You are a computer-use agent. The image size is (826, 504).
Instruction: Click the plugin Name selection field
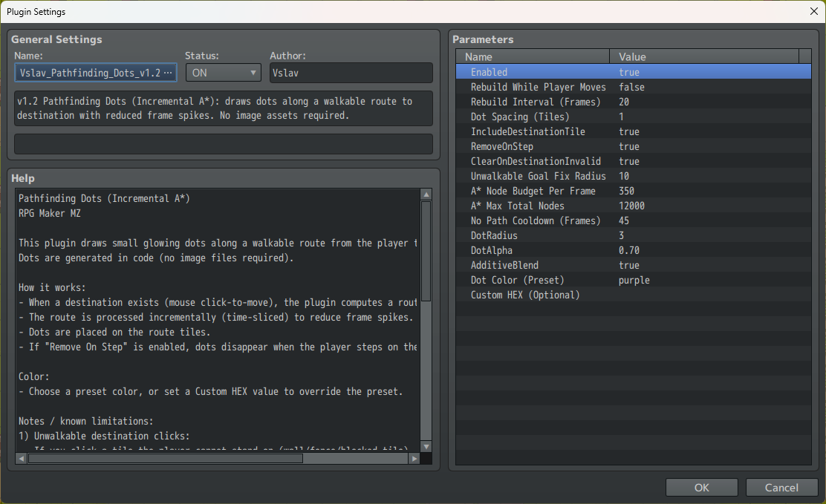[96, 73]
